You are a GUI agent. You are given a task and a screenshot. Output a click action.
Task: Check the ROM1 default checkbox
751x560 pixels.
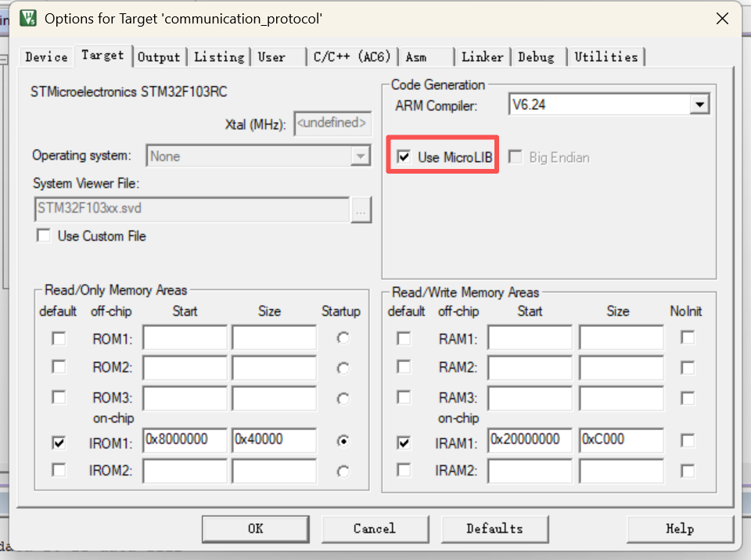coord(59,339)
